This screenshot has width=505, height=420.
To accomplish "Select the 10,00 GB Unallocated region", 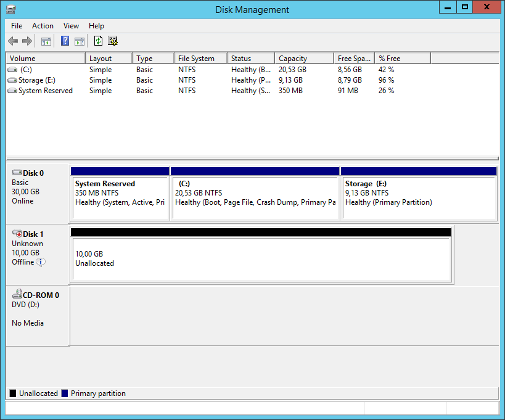I will pos(261,259).
